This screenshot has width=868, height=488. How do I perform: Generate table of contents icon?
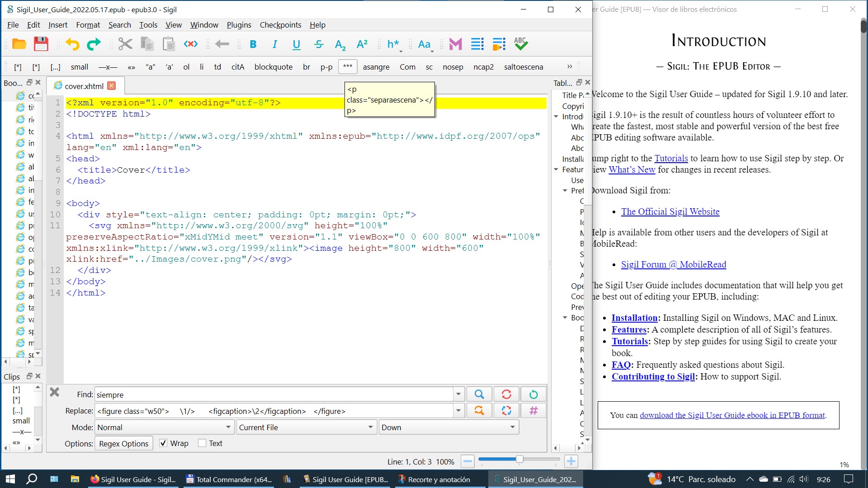tap(477, 44)
